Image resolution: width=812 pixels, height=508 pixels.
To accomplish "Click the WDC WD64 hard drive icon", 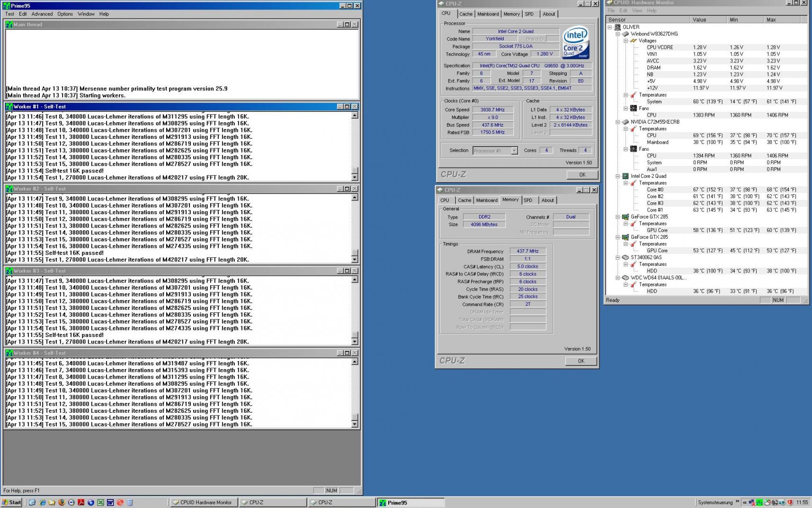I will (x=625, y=278).
